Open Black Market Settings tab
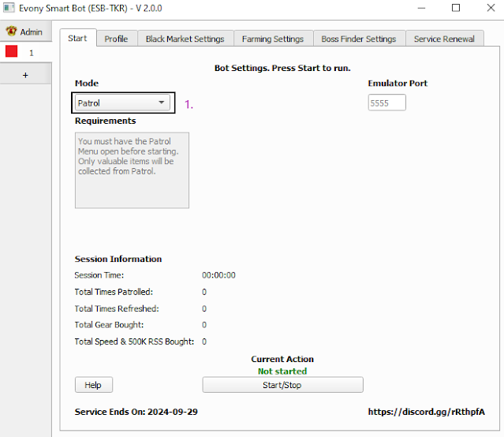Image resolution: width=504 pixels, height=437 pixels. (185, 39)
